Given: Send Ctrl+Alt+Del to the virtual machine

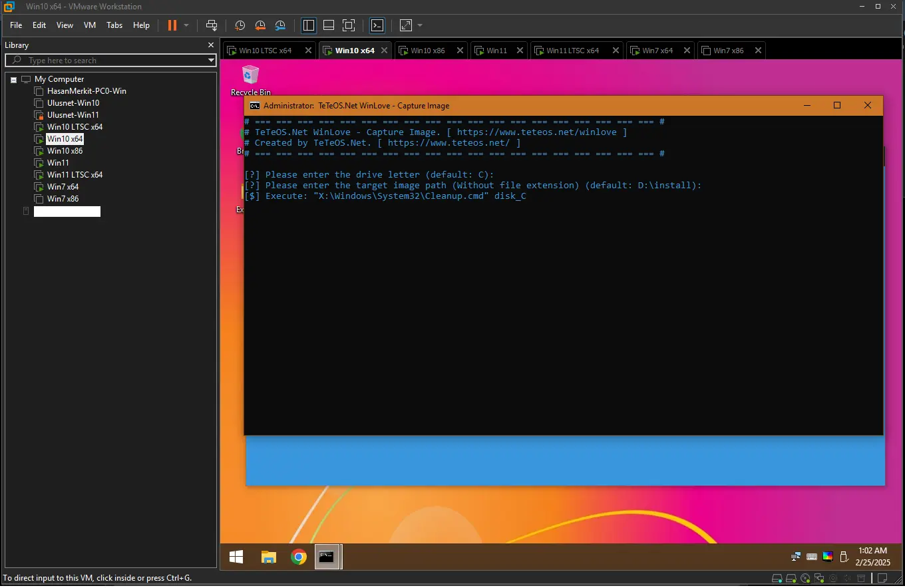Looking at the screenshot, I should (212, 25).
